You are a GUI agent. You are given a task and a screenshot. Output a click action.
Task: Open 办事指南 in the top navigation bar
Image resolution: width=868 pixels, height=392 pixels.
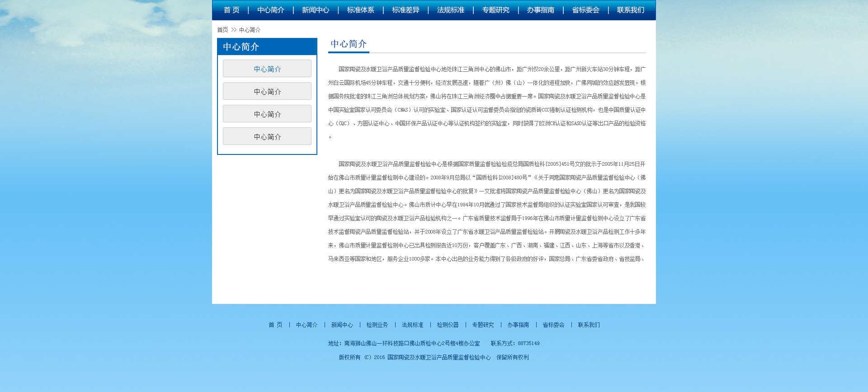541,10
